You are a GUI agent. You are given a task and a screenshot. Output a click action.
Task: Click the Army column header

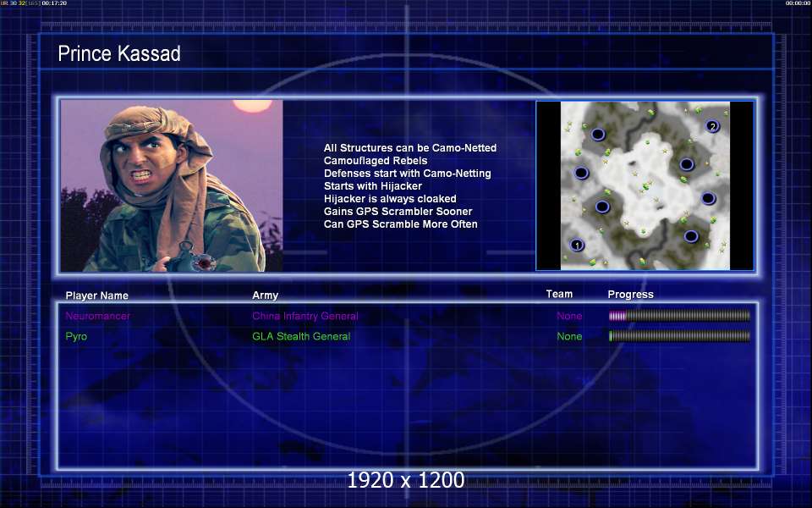(x=265, y=295)
